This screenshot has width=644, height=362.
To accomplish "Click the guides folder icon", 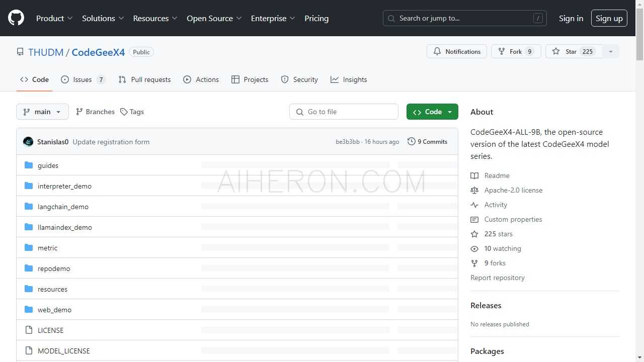I will (29, 165).
